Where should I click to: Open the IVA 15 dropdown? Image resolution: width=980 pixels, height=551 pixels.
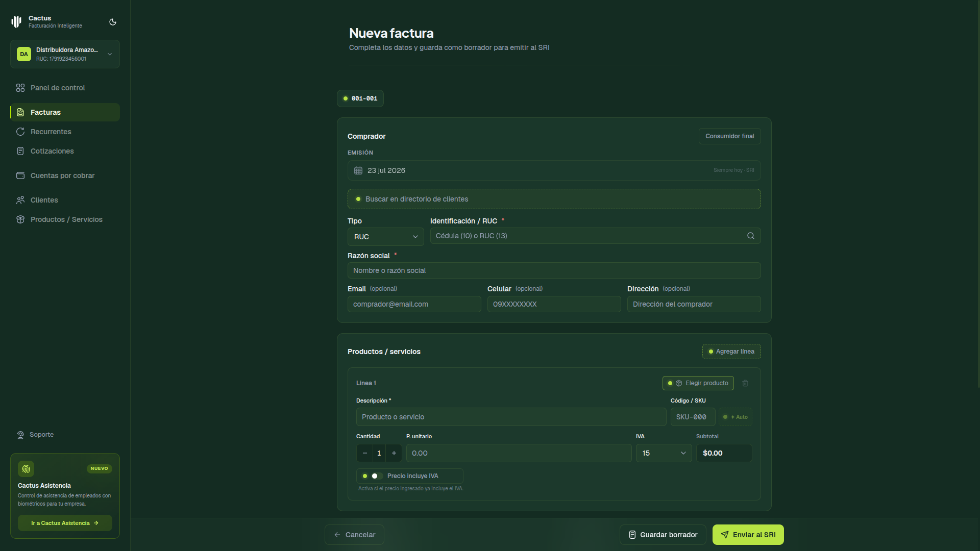[664, 453]
